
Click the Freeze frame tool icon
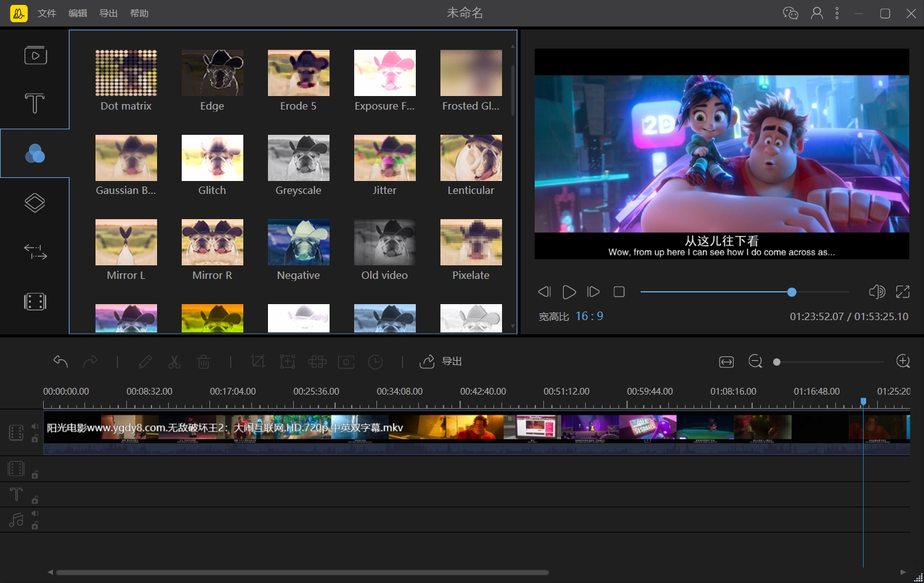pos(346,362)
